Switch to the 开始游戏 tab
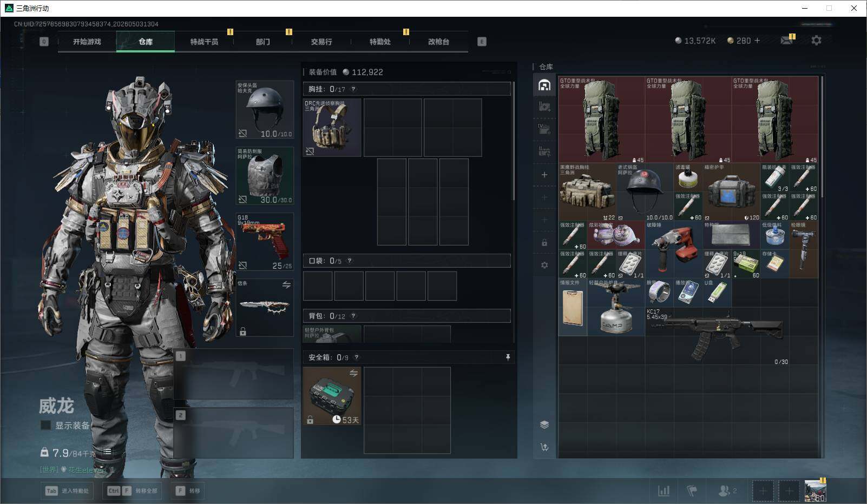This screenshot has width=867, height=504. point(87,42)
